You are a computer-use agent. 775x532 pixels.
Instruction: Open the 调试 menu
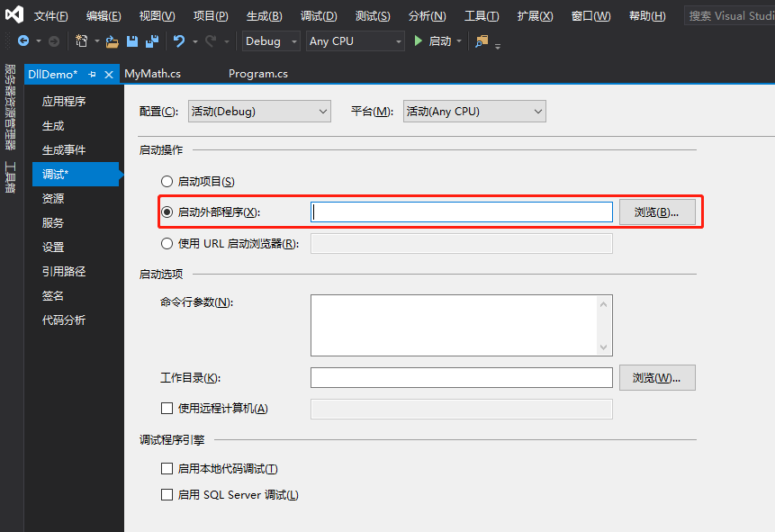[319, 16]
